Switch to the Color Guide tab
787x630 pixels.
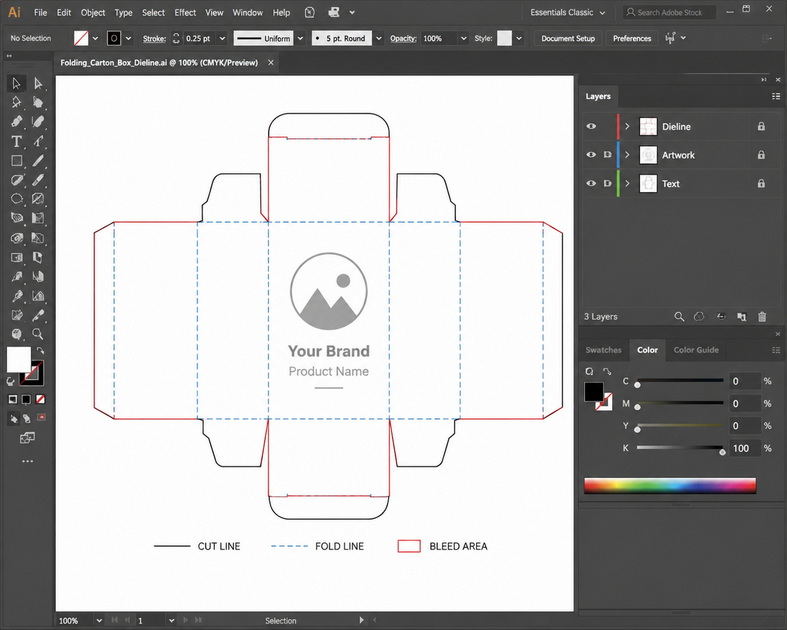tap(696, 350)
